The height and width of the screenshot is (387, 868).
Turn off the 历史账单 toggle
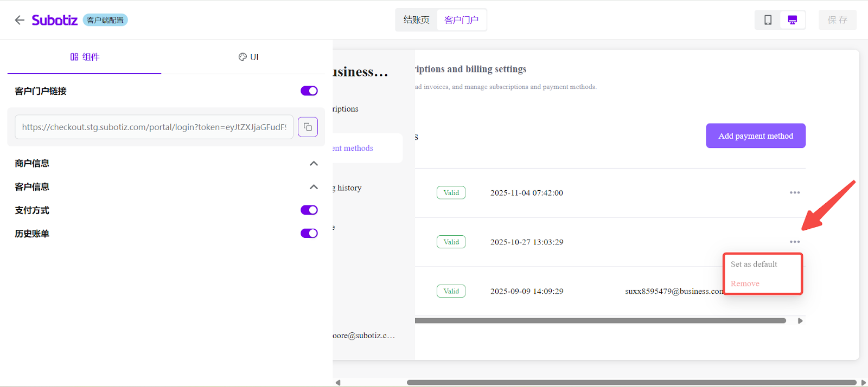pyautogui.click(x=309, y=234)
